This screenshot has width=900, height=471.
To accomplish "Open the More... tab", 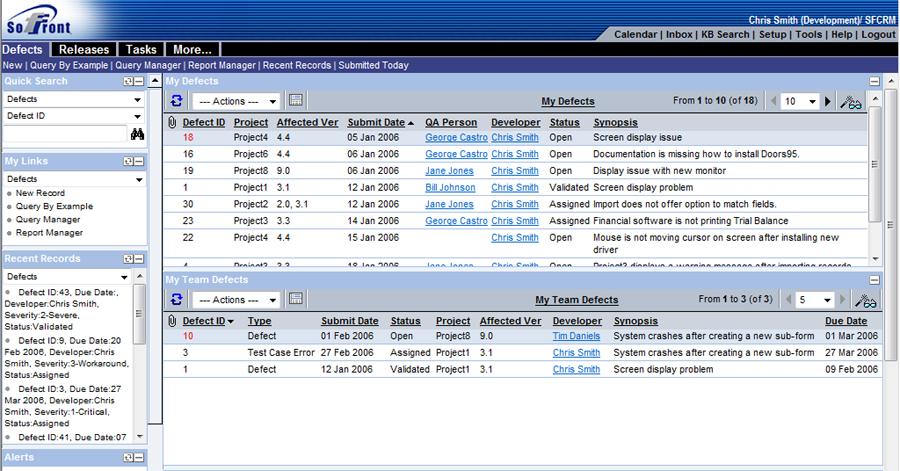I will pos(192,49).
